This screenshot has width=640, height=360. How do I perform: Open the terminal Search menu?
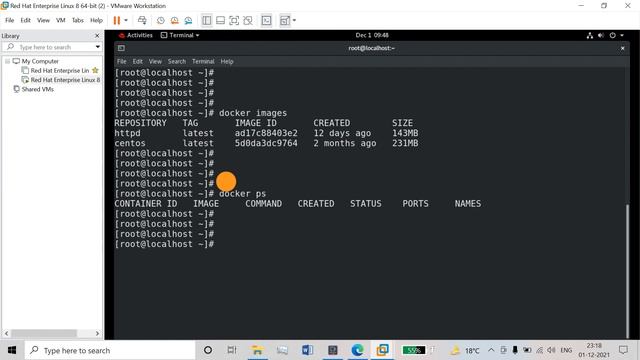[x=177, y=62]
